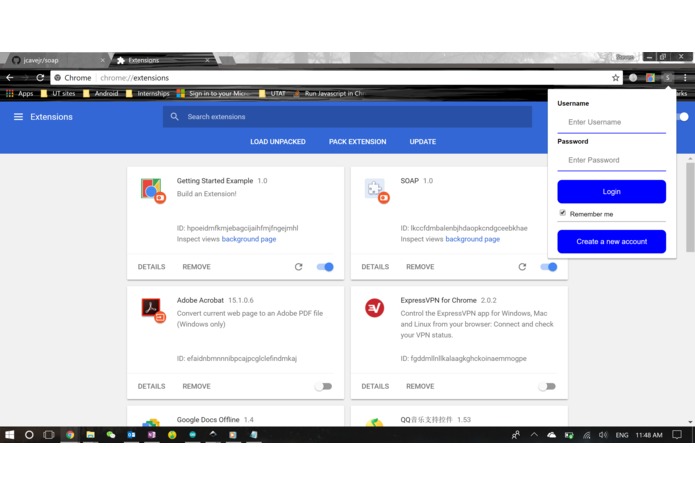Open Chrome from the taskbar
This screenshot has height=494, width=695.
pos(70,435)
